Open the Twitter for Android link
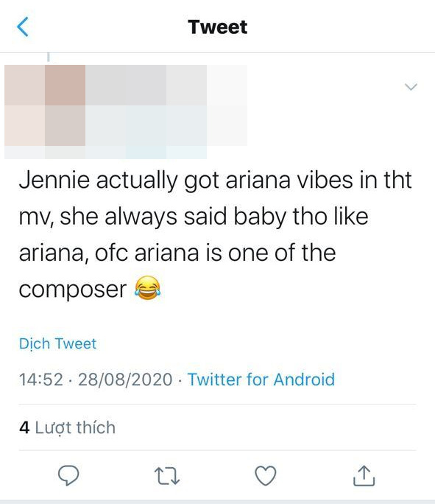The height and width of the screenshot is (504, 435). click(261, 379)
